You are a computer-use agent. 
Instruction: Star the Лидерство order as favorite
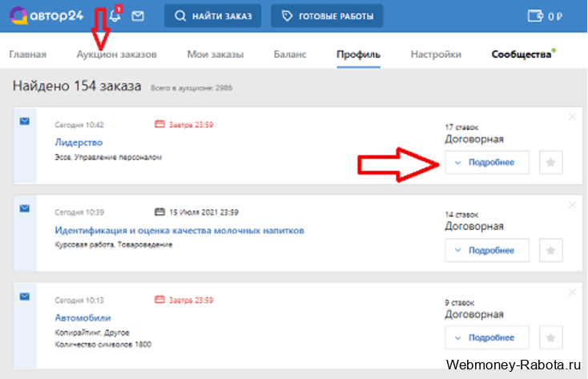tap(551, 163)
